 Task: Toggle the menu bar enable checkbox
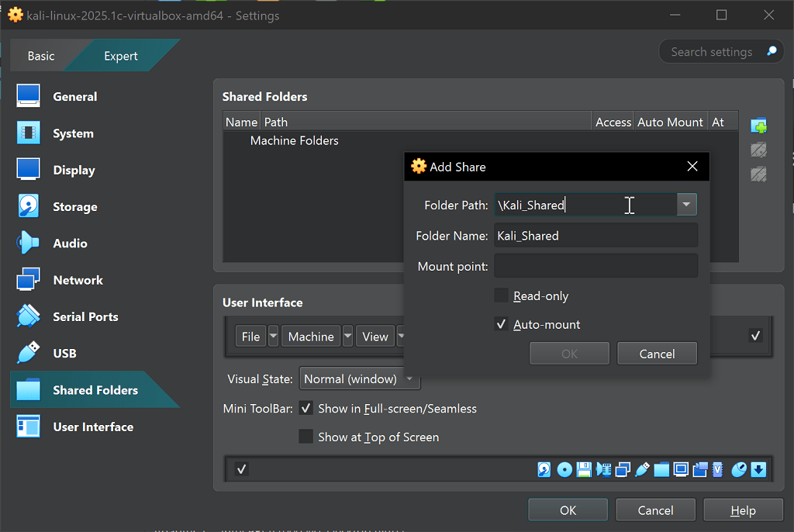click(x=755, y=336)
